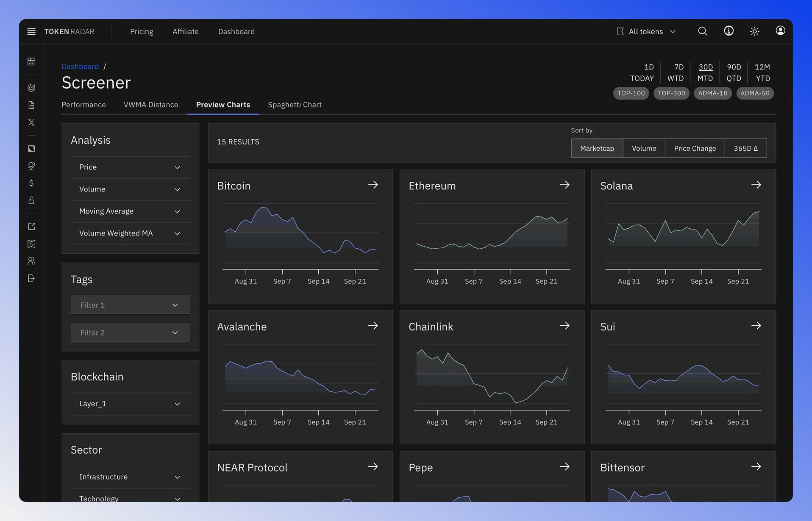
Task: Open Solana chart via arrow icon
Action: click(756, 185)
